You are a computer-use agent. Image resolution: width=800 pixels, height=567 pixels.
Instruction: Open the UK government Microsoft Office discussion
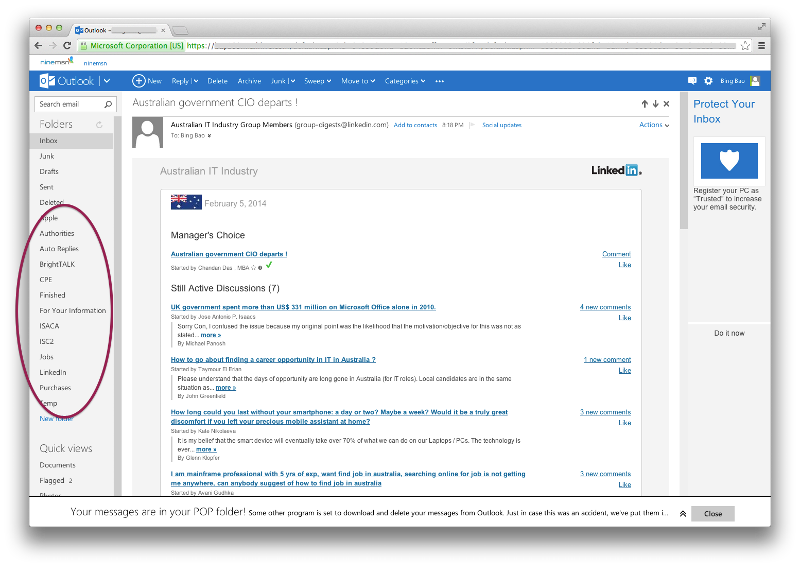(303, 307)
